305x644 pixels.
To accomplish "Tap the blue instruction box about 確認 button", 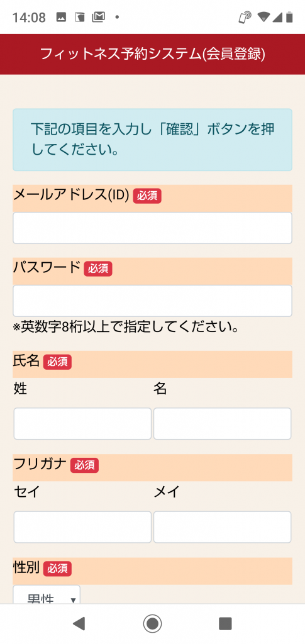I will coord(152,140).
